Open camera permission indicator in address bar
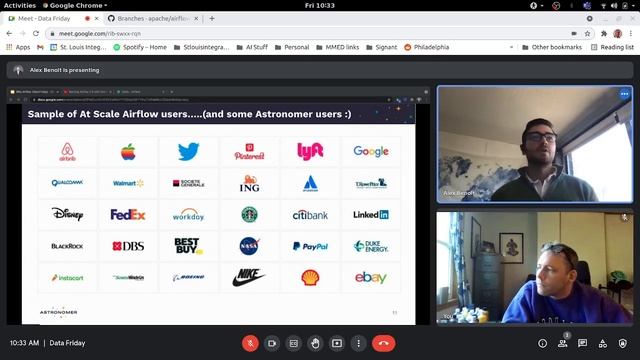The height and width of the screenshot is (360, 640). tap(574, 33)
